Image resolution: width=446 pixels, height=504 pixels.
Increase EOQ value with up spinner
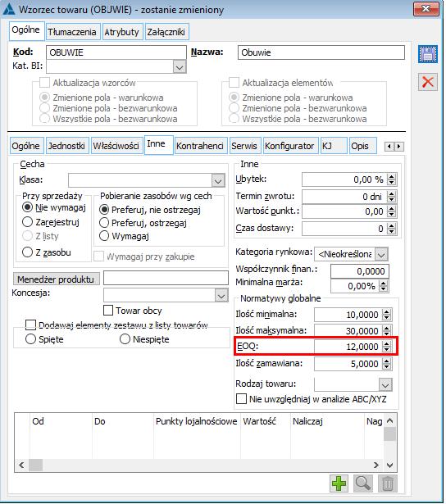(387, 343)
